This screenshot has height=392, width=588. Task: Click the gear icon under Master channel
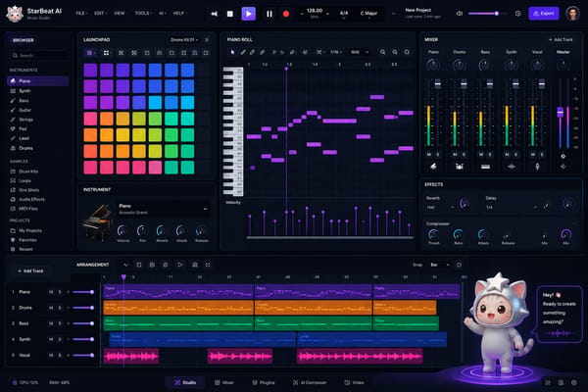point(563,156)
